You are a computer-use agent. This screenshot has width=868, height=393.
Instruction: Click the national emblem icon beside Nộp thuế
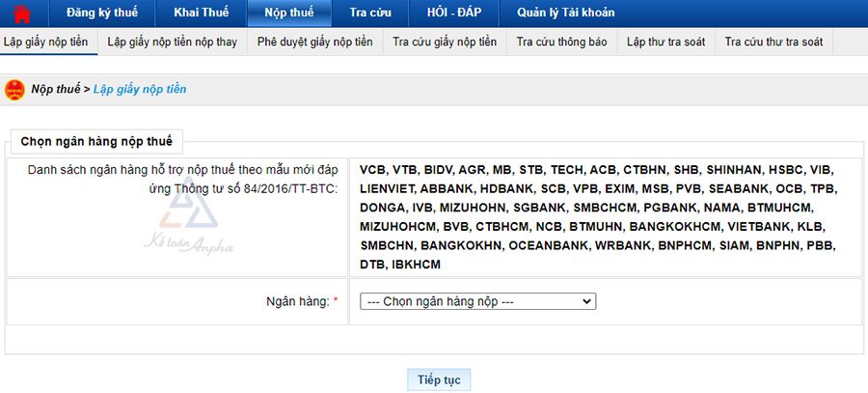tap(14, 89)
